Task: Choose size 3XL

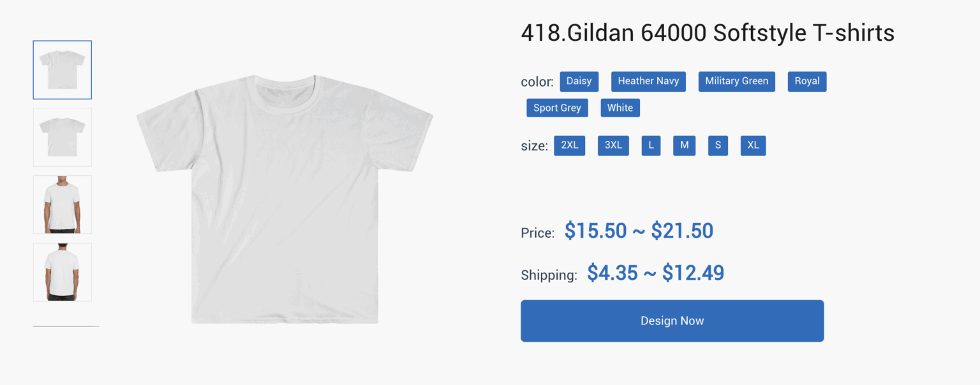Action: pos(613,145)
